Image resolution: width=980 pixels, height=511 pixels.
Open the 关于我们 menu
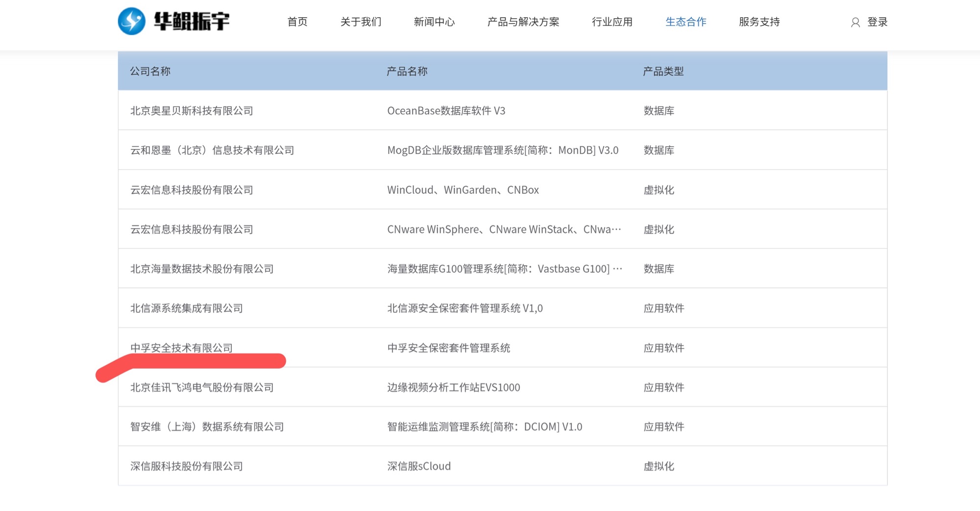coord(361,22)
